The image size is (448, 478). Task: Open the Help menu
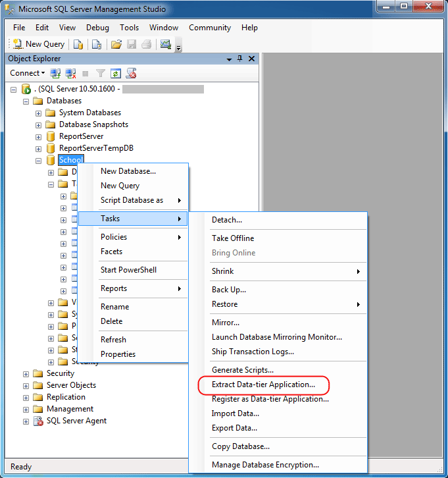click(249, 28)
